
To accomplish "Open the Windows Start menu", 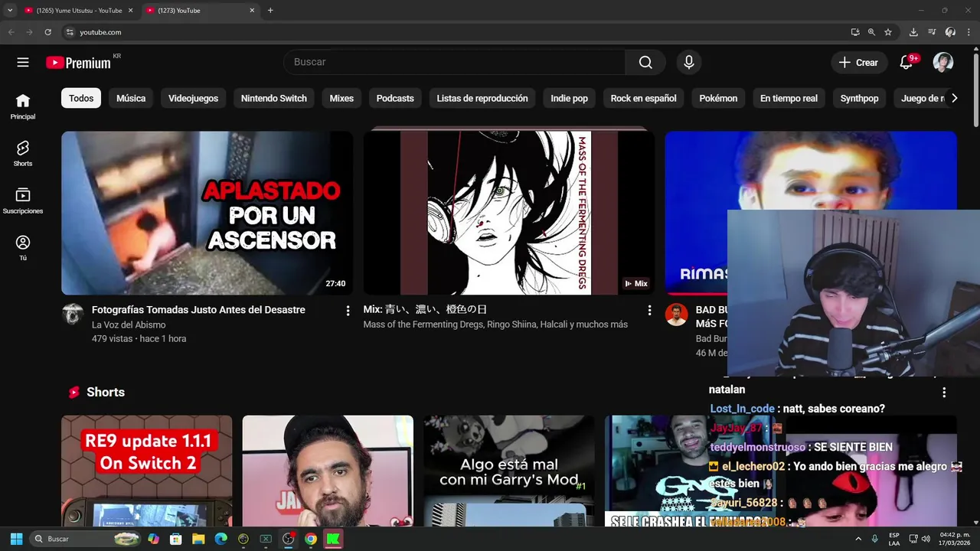I will pos(16,539).
